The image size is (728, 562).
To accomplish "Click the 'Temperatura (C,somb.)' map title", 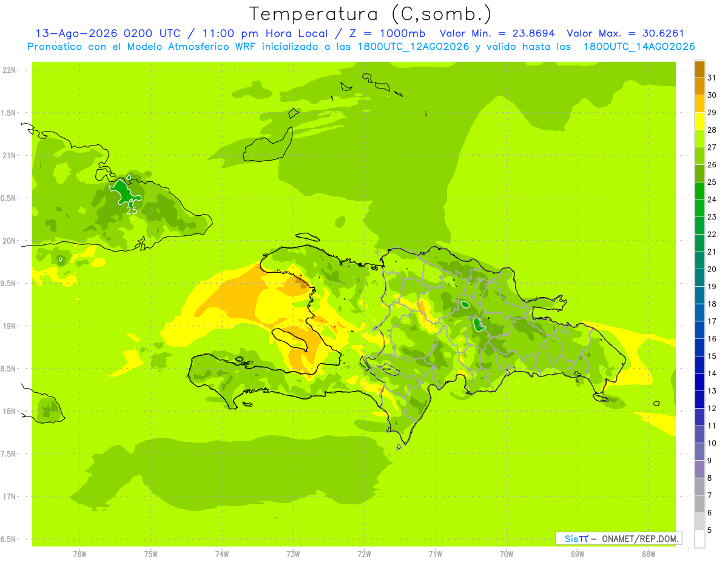I will point(371,14).
